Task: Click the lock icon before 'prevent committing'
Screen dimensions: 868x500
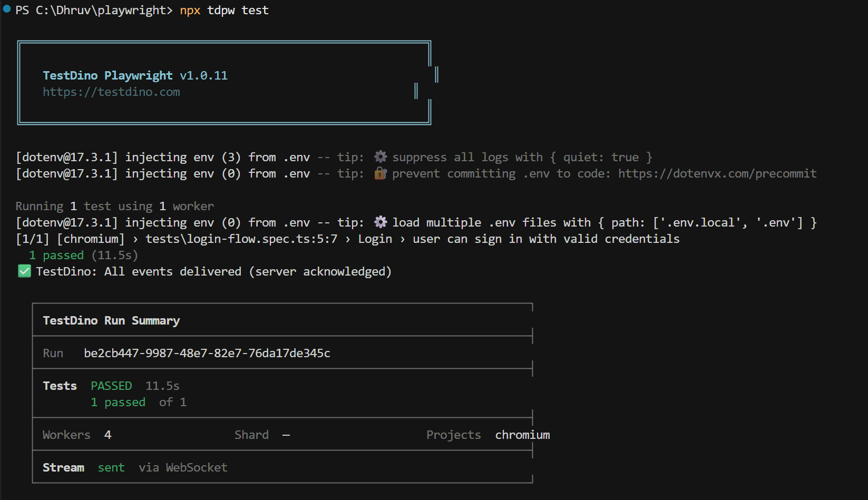Action: click(x=381, y=173)
